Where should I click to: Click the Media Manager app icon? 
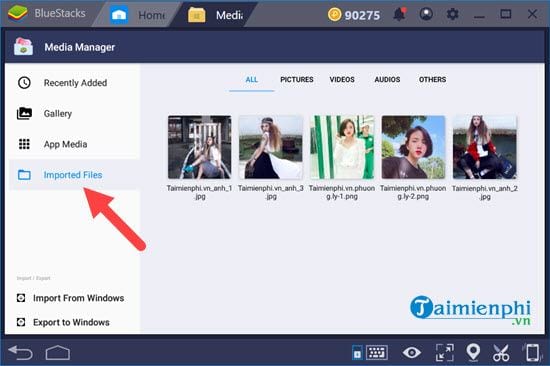24,47
